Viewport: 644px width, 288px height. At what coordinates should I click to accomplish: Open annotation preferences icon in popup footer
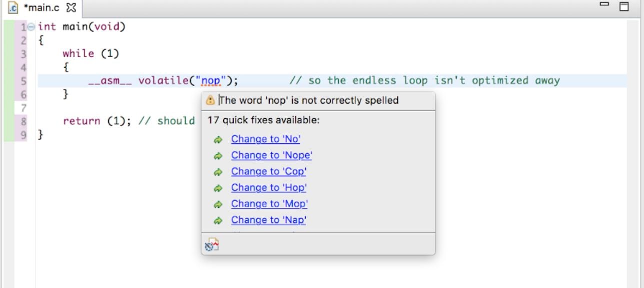point(212,244)
